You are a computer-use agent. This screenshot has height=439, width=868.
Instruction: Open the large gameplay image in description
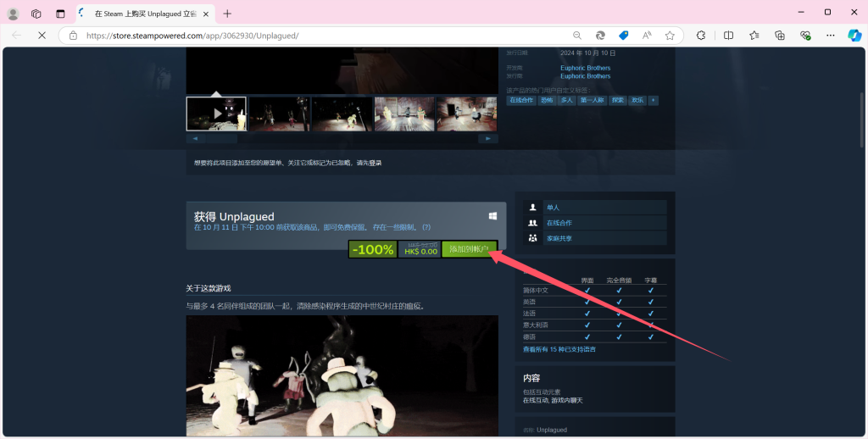342,376
